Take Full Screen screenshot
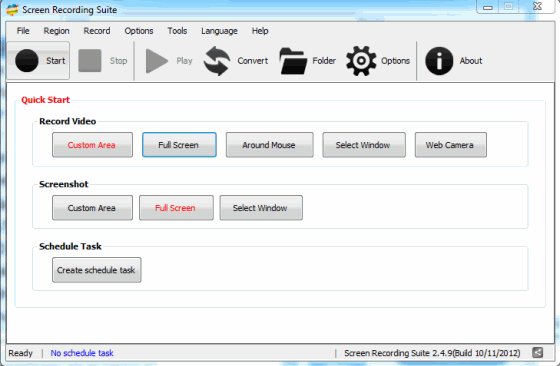Screen dimensions: 560x366 [176, 208]
